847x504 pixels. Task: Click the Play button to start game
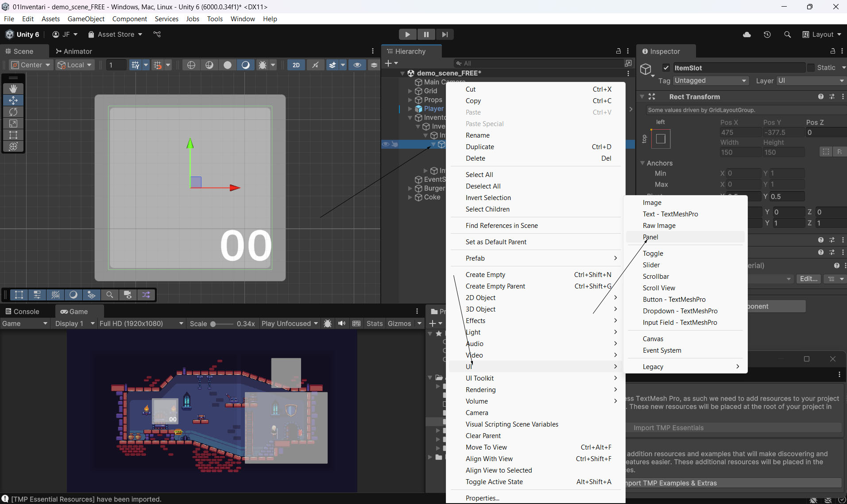click(x=407, y=35)
